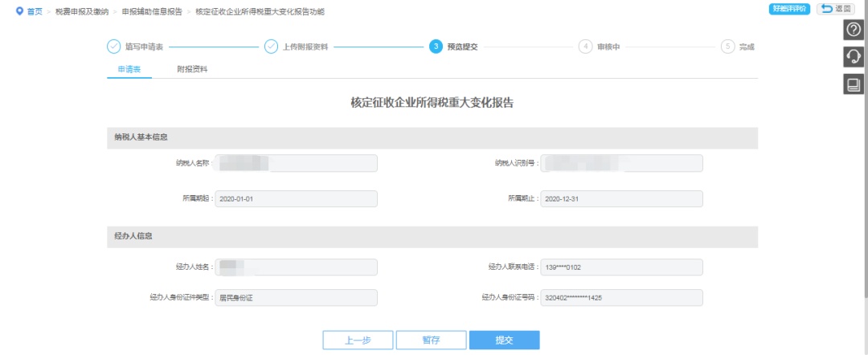The width and height of the screenshot is (868, 355).
Task: Click the manual book icon in sidebar
Action: [x=853, y=84]
